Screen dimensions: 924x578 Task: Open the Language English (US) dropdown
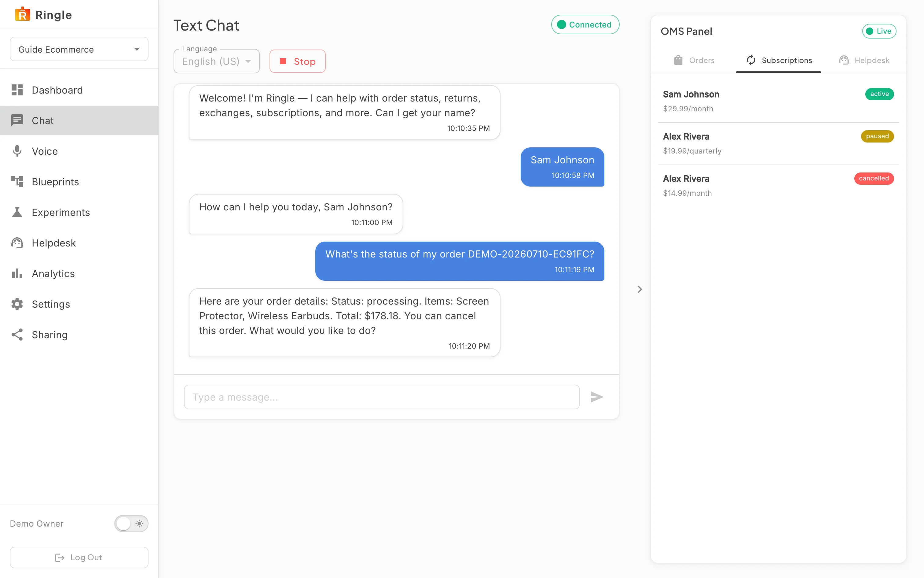point(217,61)
